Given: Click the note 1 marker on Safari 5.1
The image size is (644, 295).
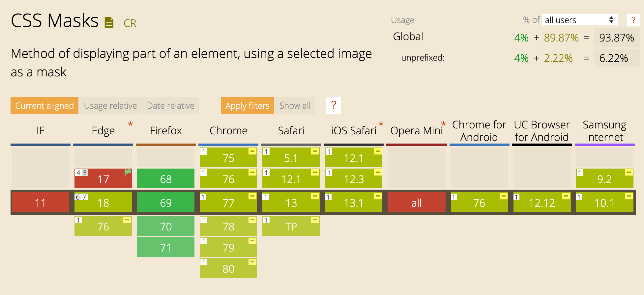Looking at the screenshot, I should pyautogui.click(x=266, y=151).
